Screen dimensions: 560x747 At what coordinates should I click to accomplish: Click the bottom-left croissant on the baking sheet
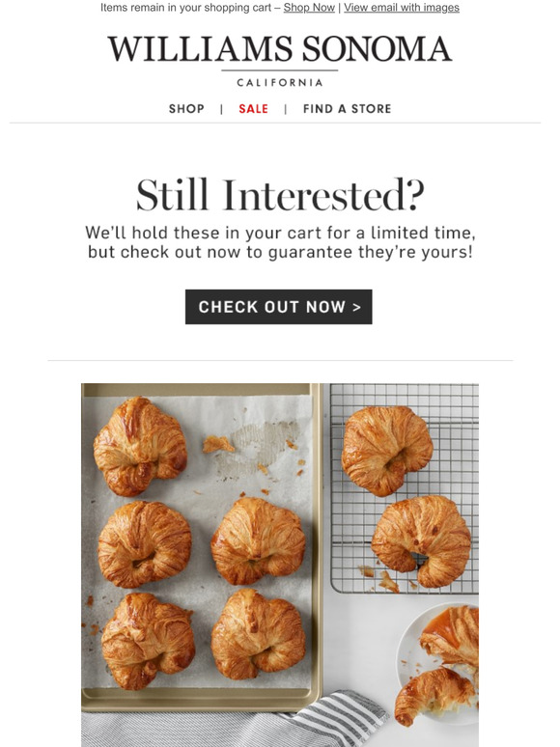[149, 641]
